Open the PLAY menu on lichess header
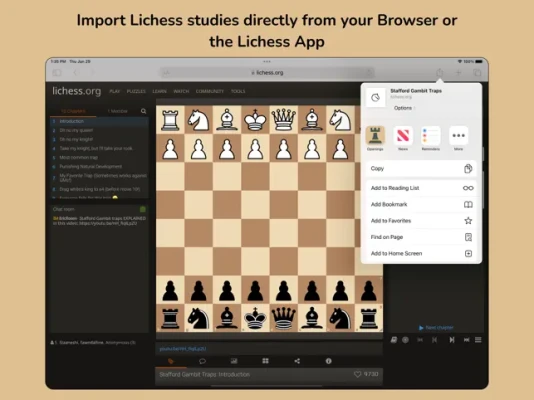 [114, 91]
